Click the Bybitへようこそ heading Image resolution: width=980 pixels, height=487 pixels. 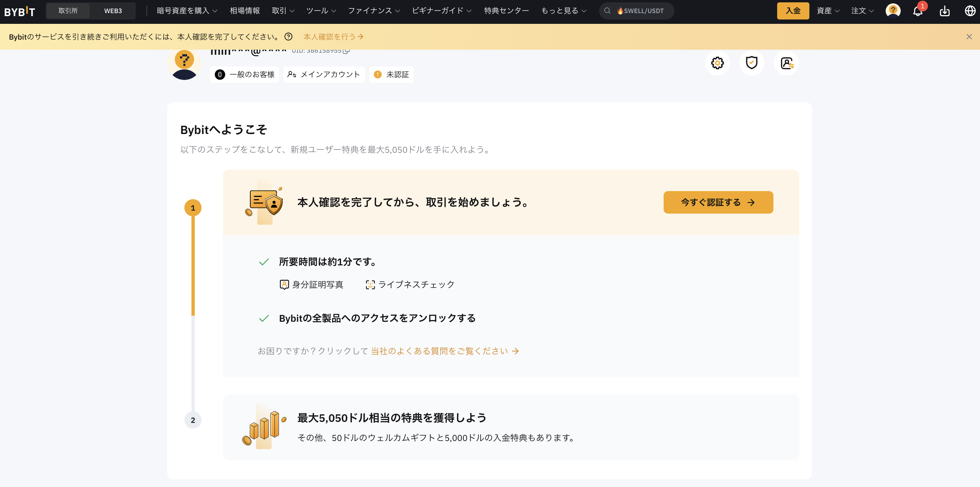[224, 130]
